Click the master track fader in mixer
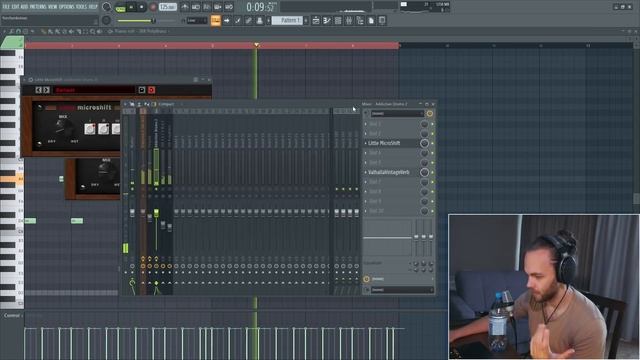The height and width of the screenshot is (360, 640). 132,213
